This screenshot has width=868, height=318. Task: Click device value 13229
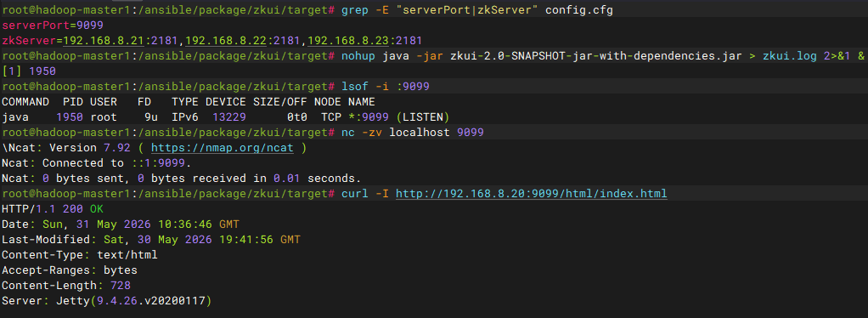(229, 117)
